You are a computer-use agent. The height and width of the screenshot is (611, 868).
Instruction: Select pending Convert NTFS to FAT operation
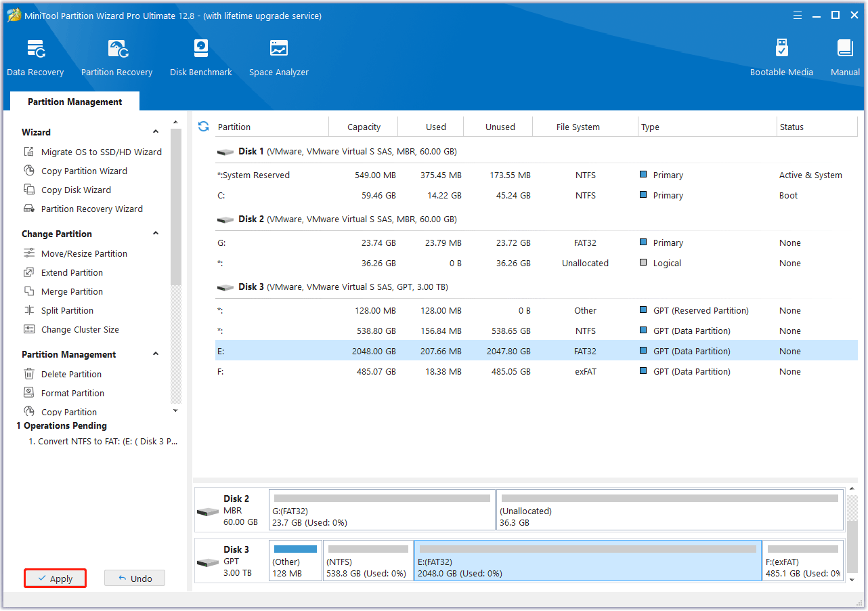click(103, 442)
